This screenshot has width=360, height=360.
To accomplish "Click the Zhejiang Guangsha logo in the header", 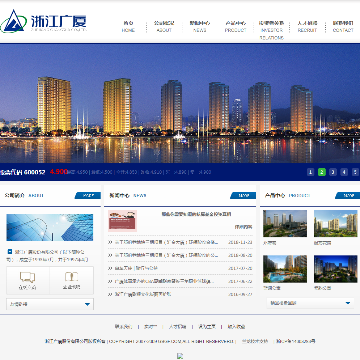I will [x=44, y=21].
